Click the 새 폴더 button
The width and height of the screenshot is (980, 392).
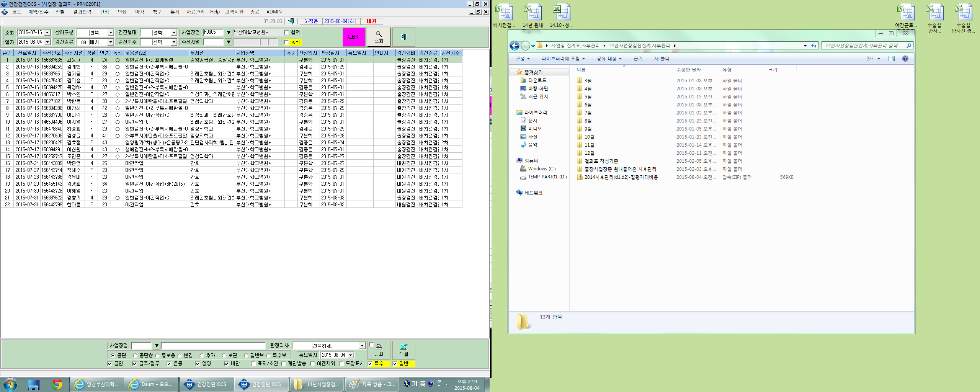(x=661, y=59)
